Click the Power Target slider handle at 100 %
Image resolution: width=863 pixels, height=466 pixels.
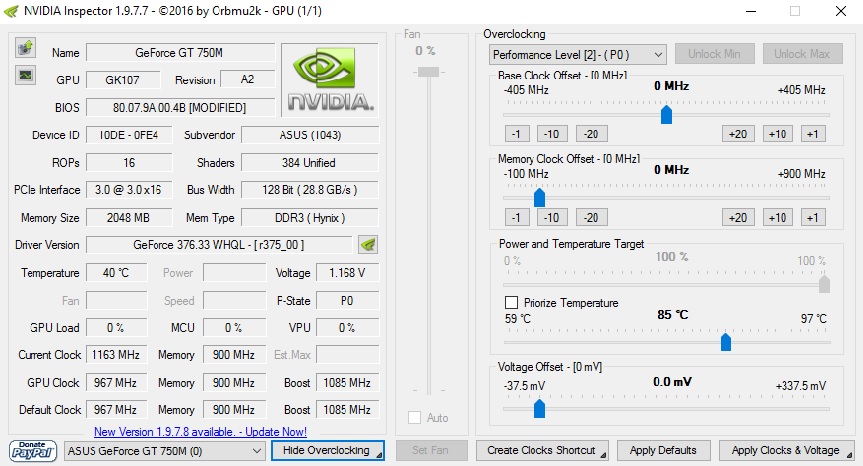click(824, 284)
